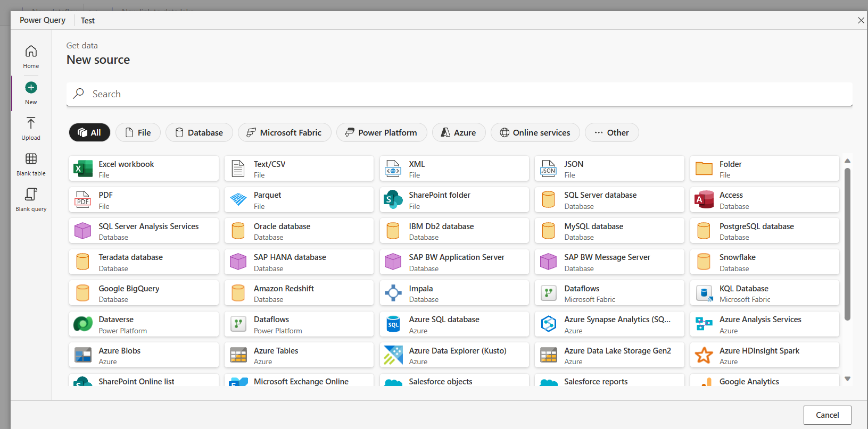
Task: Click the Folder source icon
Action: [x=704, y=169]
